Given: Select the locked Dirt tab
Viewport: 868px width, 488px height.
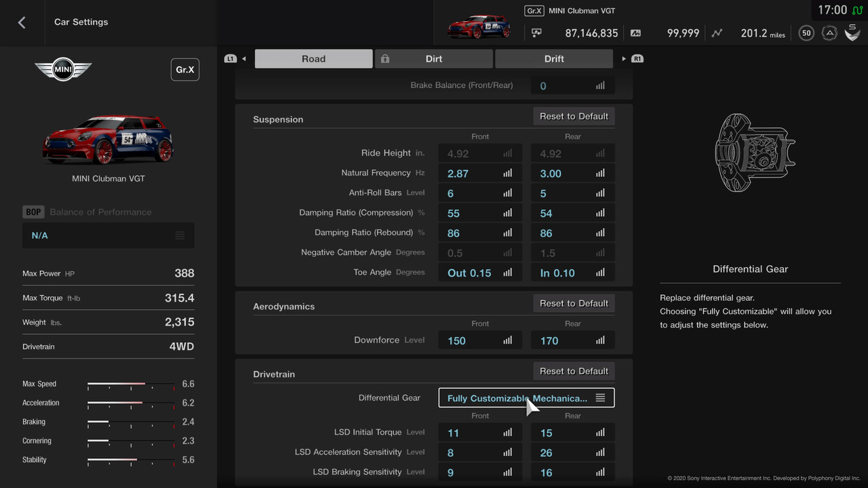Looking at the screenshot, I should (x=434, y=59).
